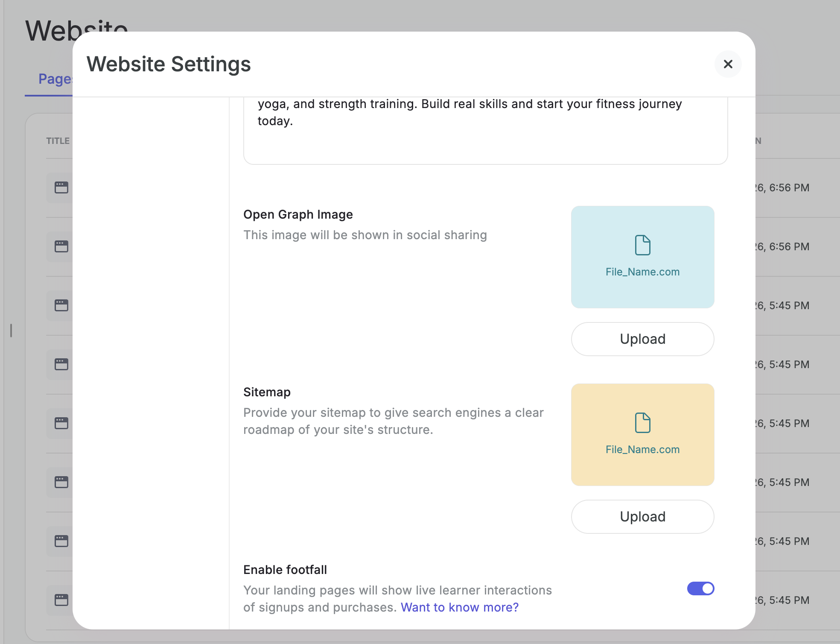This screenshot has height=644, width=840.
Task: Click the file icon in Sitemap preview
Action: 642,423
